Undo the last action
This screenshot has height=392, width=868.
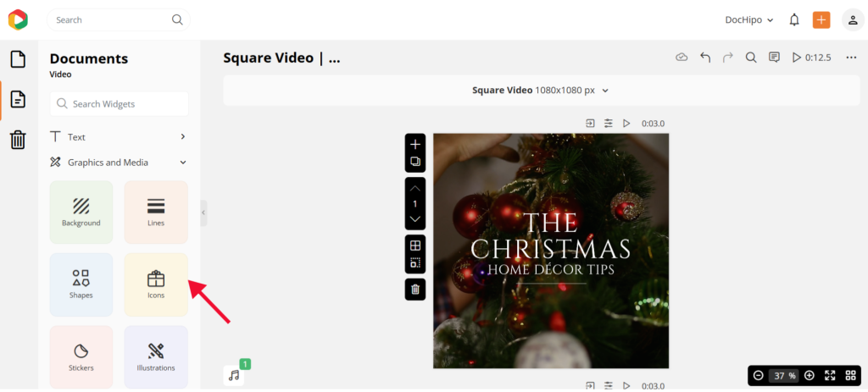[705, 58]
